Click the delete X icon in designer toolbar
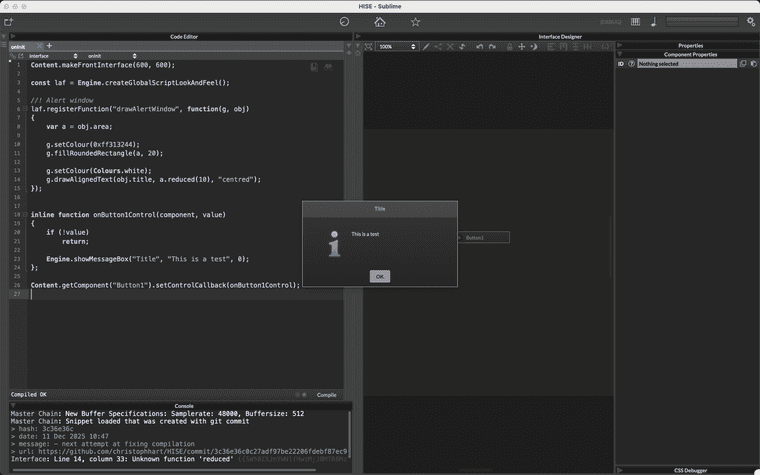Viewport: 760px width, 475px height. [x=450, y=47]
